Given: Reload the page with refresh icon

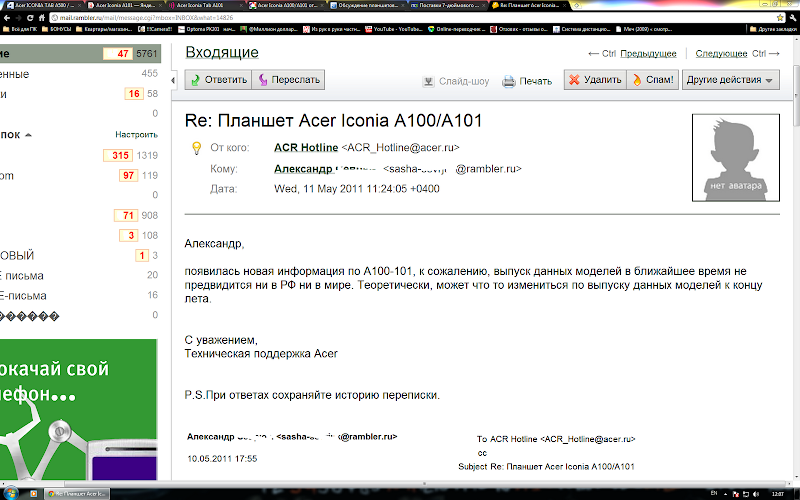Looking at the screenshot, I should click(30, 18).
